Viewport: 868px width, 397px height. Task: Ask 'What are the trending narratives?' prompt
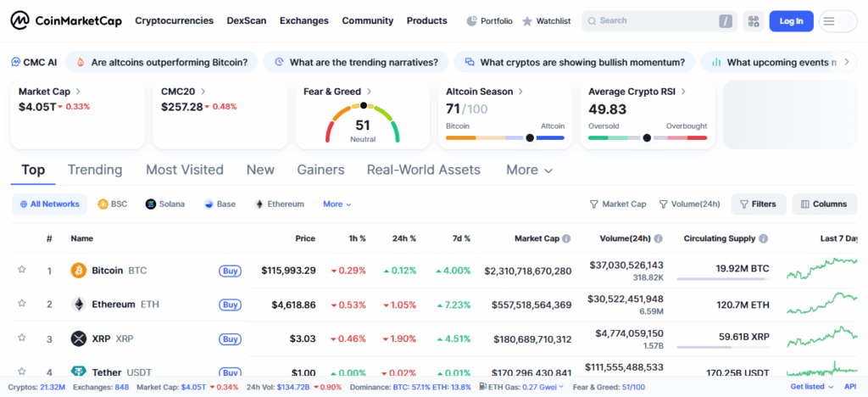tap(356, 62)
